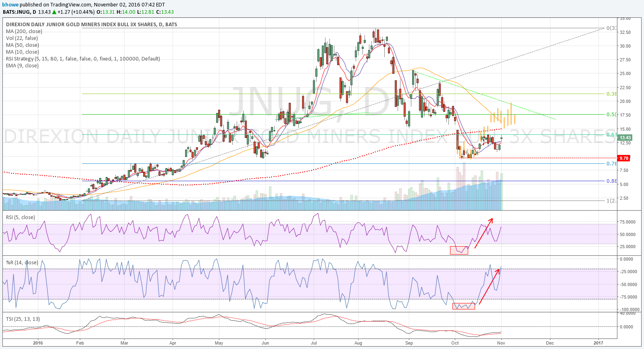Select the BATS:JNUG, D symbol text

pos(19,12)
